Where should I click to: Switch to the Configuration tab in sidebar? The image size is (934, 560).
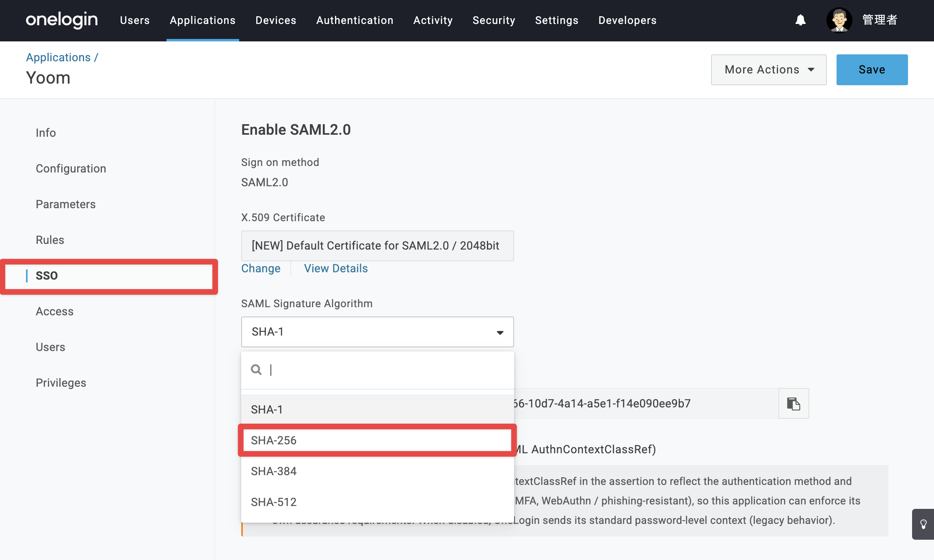[x=71, y=168]
